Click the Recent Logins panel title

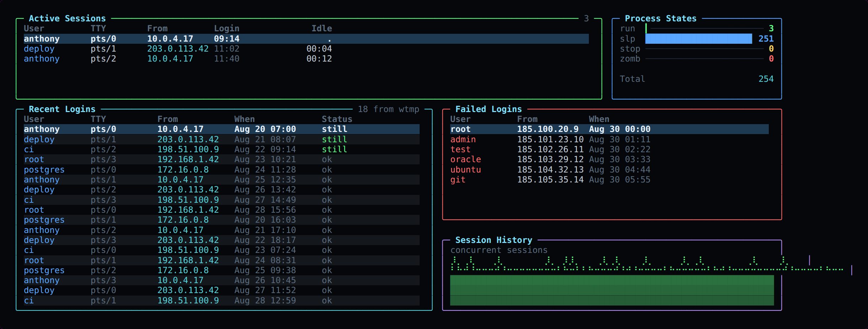[x=62, y=109]
